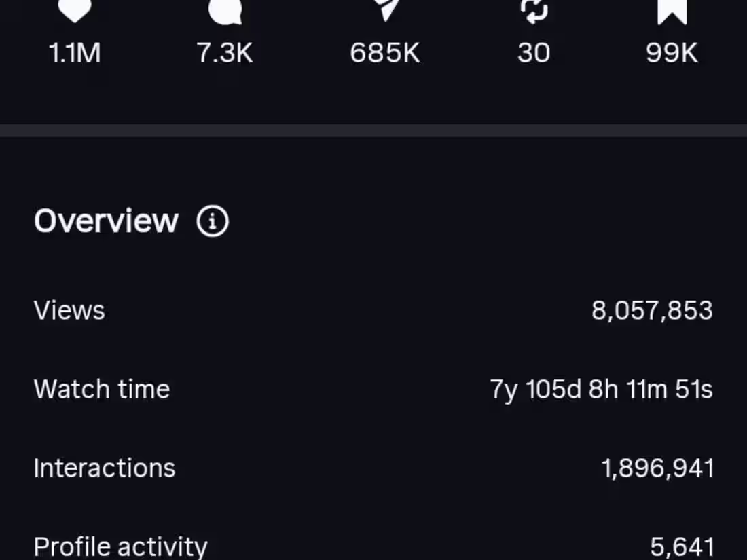Tap the heart likes icon
The height and width of the screenshot is (560, 747).
74,10
